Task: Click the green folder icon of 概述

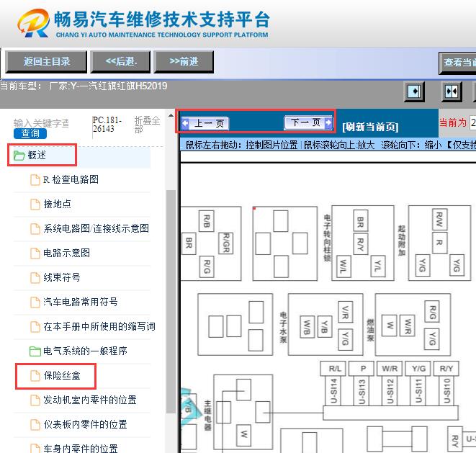Action: pyautogui.click(x=19, y=156)
